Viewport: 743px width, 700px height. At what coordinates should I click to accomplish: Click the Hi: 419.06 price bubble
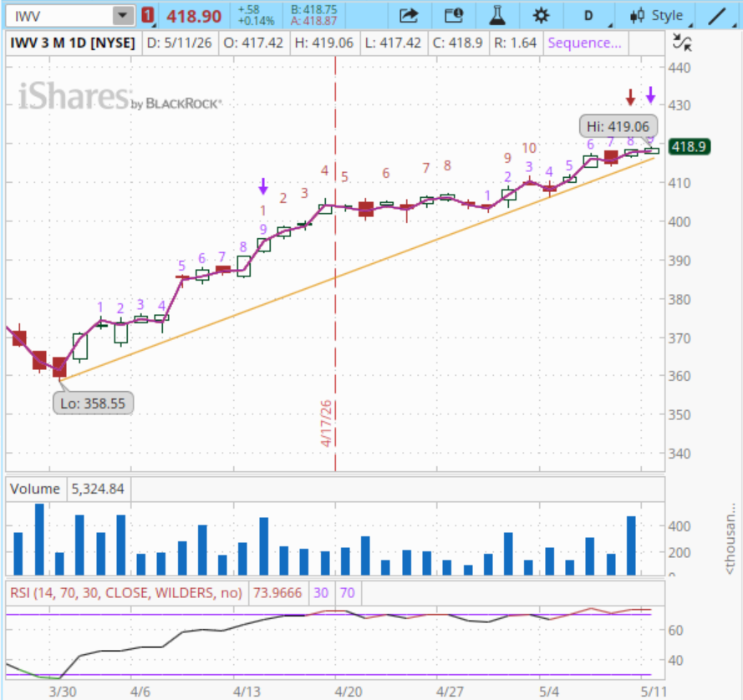coord(618,126)
